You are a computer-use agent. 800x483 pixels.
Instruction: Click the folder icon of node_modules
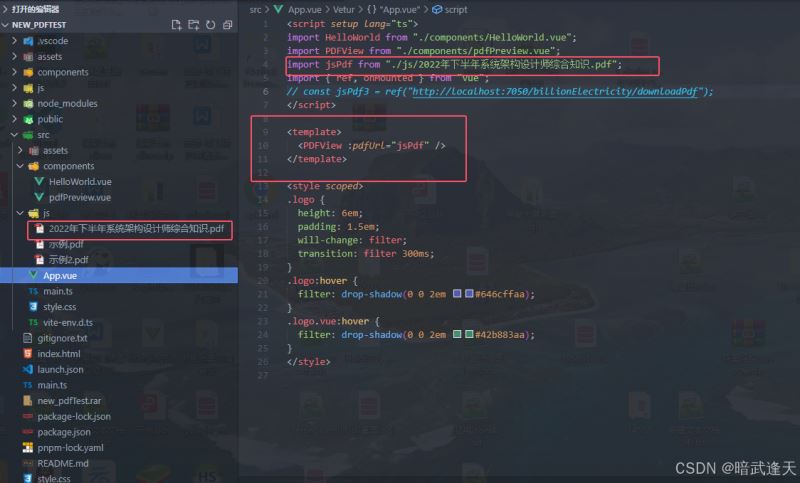click(x=29, y=104)
